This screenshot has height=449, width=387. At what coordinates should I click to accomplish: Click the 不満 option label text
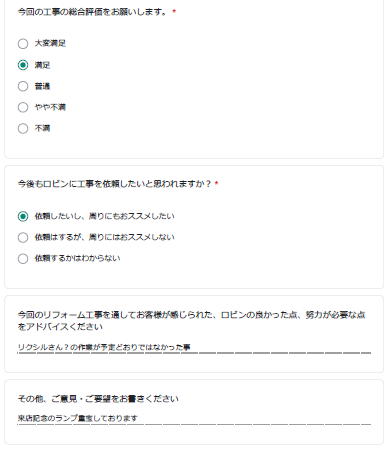[x=42, y=128]
